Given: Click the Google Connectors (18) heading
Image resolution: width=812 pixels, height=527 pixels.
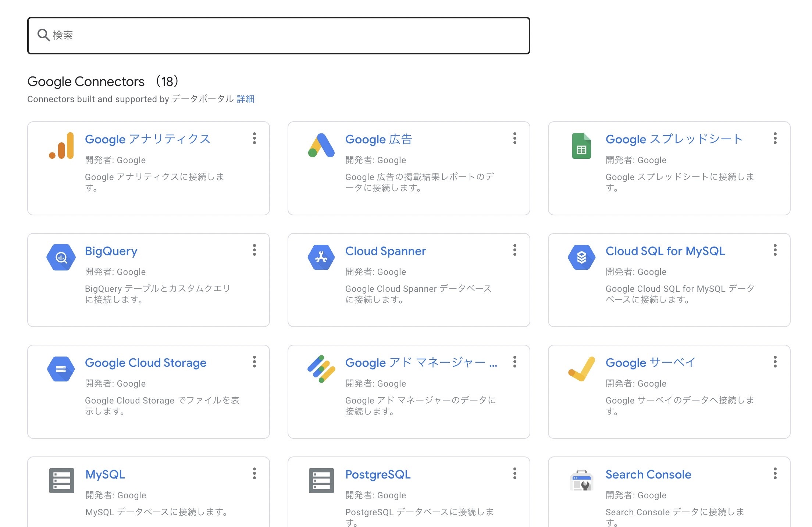Looking at the screenshot, I should coord(103,81).
